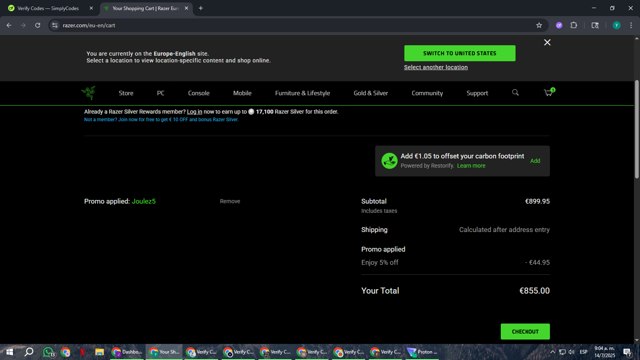Click Join now for free link
This screenshot has width=640, height=360.
(161, 120)
